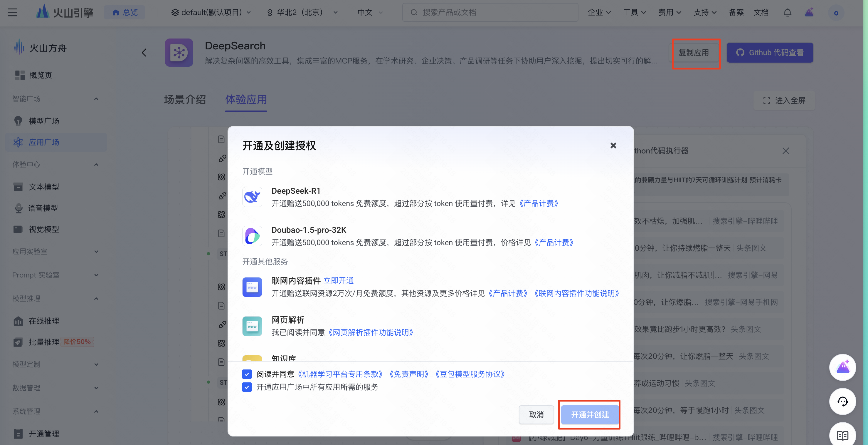868x445 pixels.
Task: Open the 支持 top menu
Action: [x=705, y=12]
